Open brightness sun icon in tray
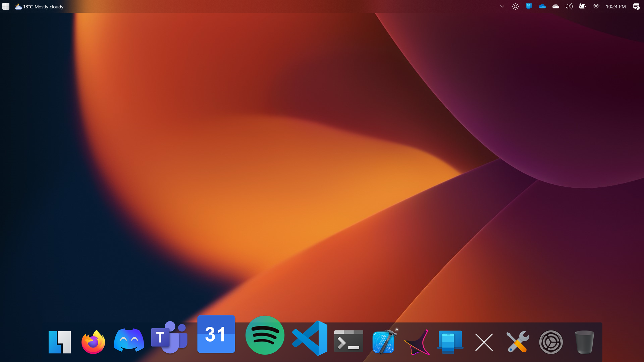 pyautogui.click(x=516, y=6)
